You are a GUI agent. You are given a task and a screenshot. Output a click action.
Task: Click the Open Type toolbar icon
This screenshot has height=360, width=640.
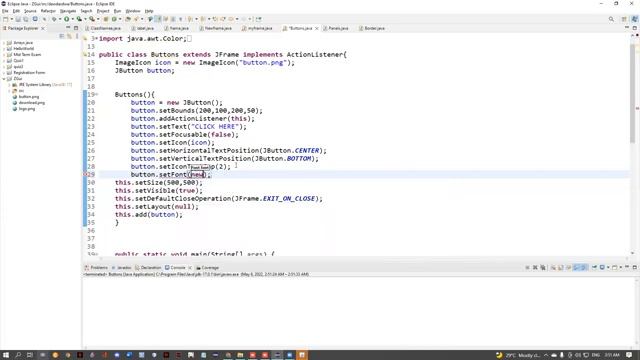[x=128, y=19]
